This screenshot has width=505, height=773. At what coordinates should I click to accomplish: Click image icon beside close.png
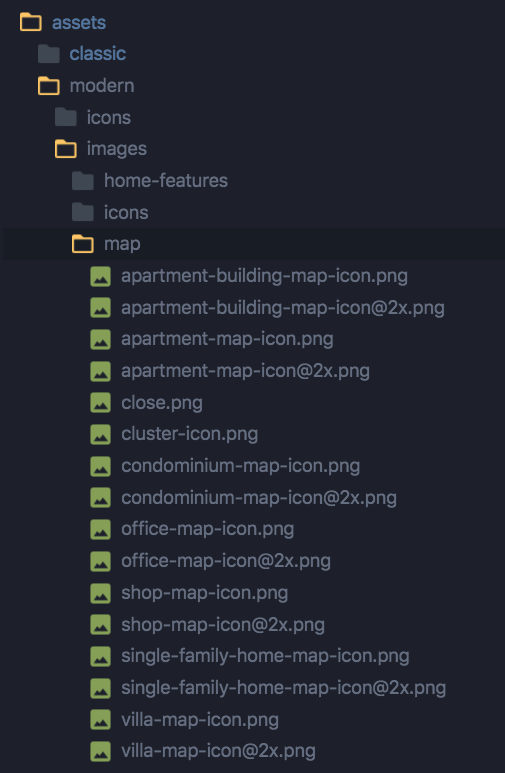[x=101, y=403]
